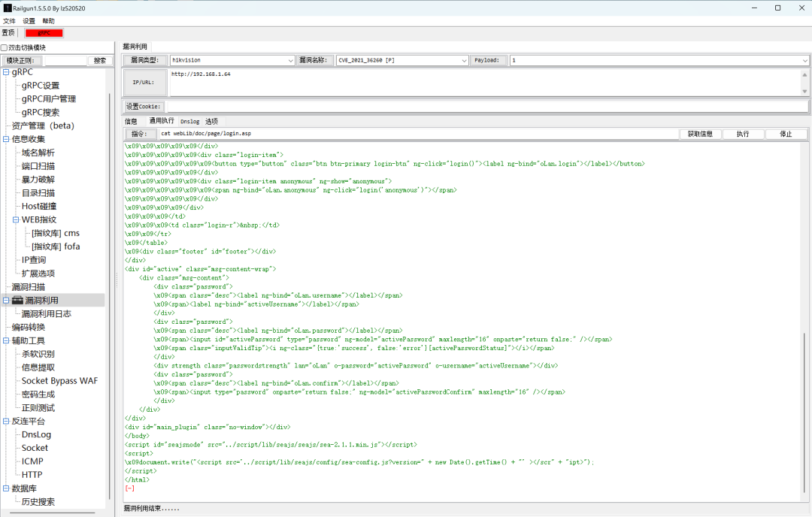Click the red gRPC toolbar button
Viewport: 812px width, 517px height.
tap(44, 33)
